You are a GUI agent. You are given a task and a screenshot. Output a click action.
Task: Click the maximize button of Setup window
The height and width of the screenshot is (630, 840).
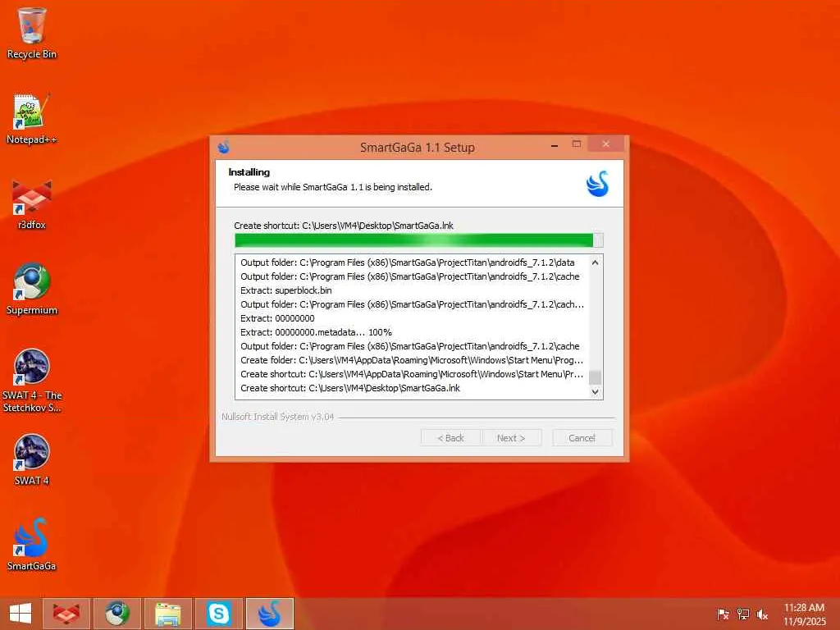[577, 144]
